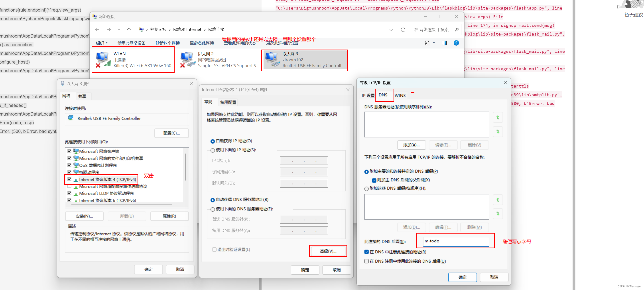Switch to the 共享 tab in 以太网 3 属性

[x=83, y=96]
